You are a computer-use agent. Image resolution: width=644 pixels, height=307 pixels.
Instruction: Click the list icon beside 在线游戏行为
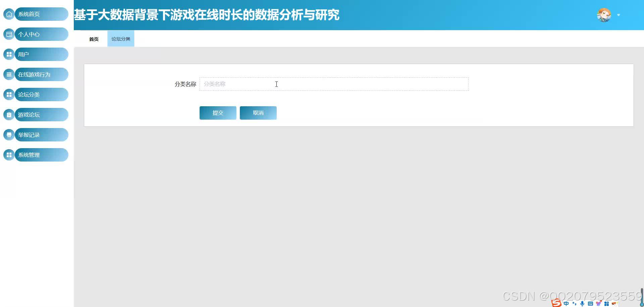9,74
